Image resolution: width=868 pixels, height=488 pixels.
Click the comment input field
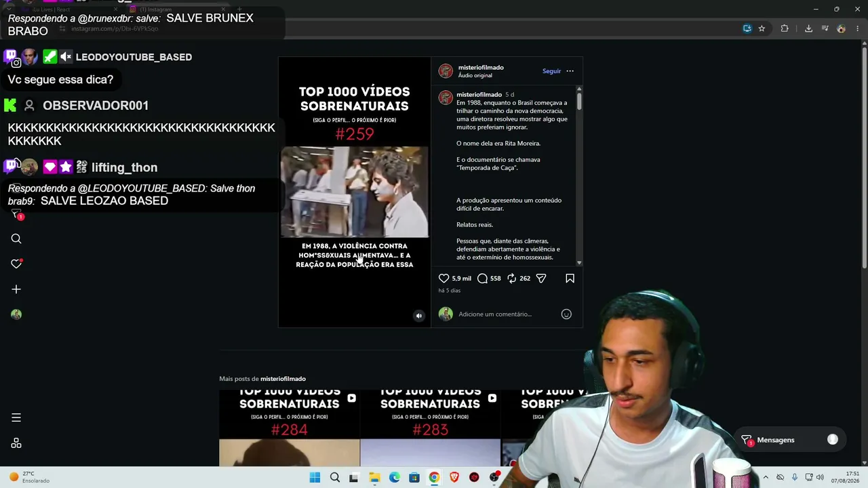[505, 314]
